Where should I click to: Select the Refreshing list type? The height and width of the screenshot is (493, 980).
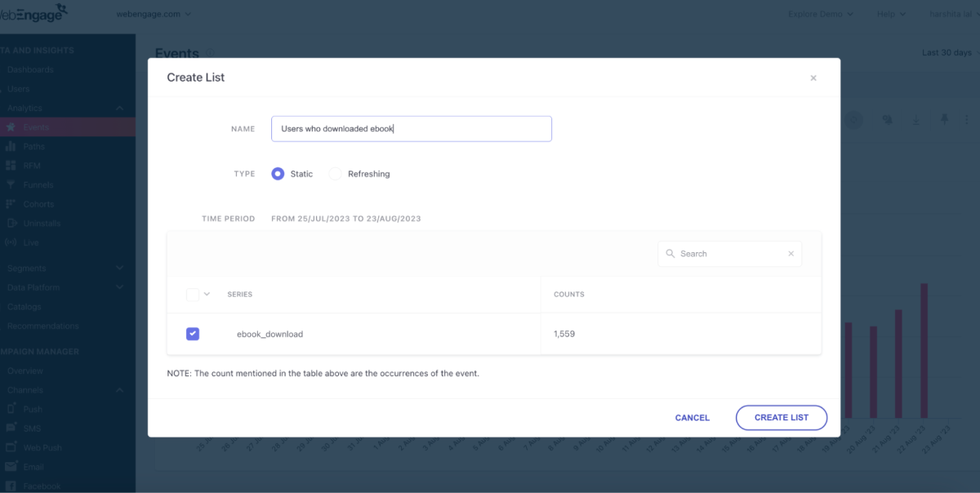pos(335,174)
